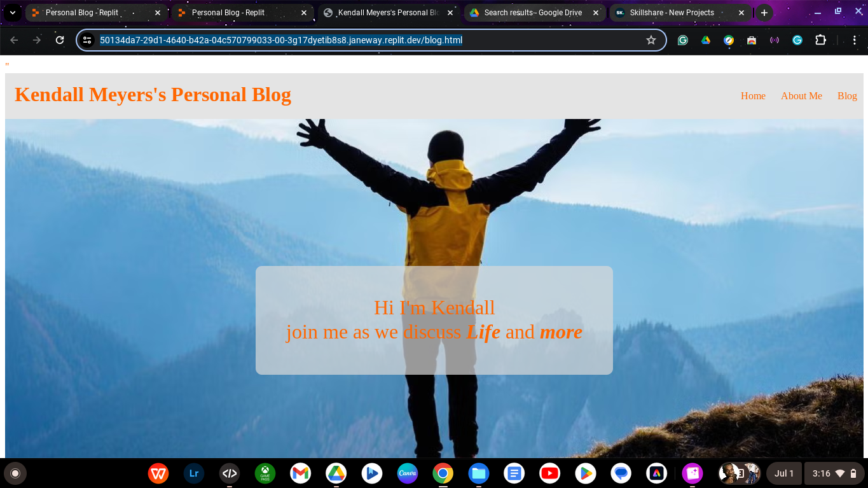Click the Wi-Fi status icon in tray
868x488 pixels.
(x=840, y=473)
